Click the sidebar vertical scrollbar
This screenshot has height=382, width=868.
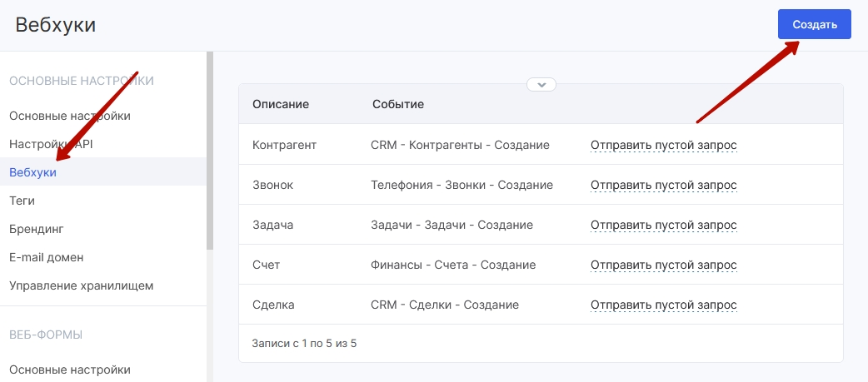coord(210,151)
